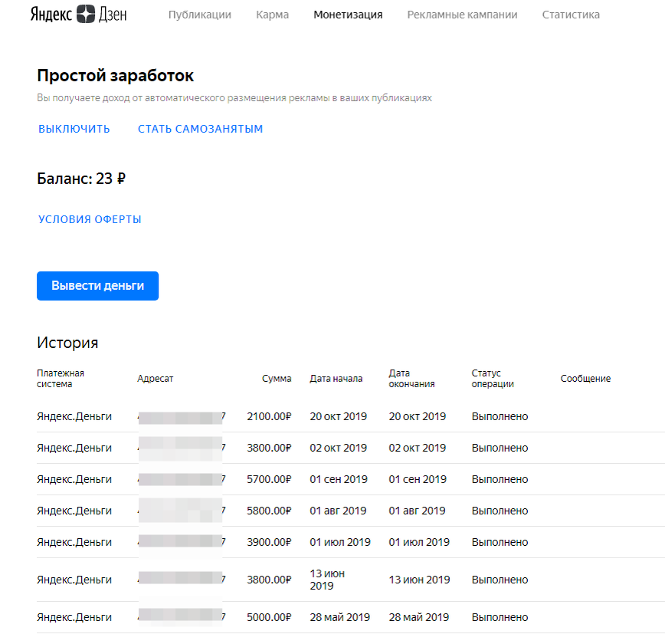Image resolution: width=665 pixels, height=644 pixels.
Task: Click the Яндекс Дзен logo
Action: [x=78, y=15]
